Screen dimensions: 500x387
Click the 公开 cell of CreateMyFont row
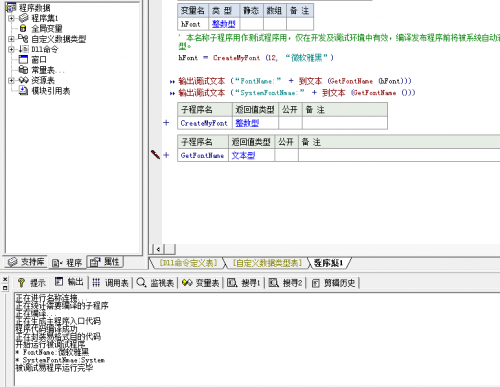coord(290,123)
